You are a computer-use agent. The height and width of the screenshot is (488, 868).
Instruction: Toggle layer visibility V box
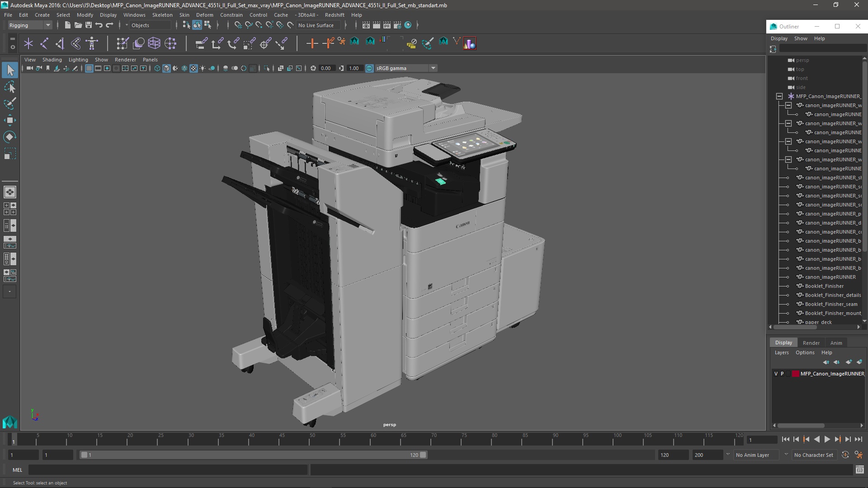pos(776,374)
